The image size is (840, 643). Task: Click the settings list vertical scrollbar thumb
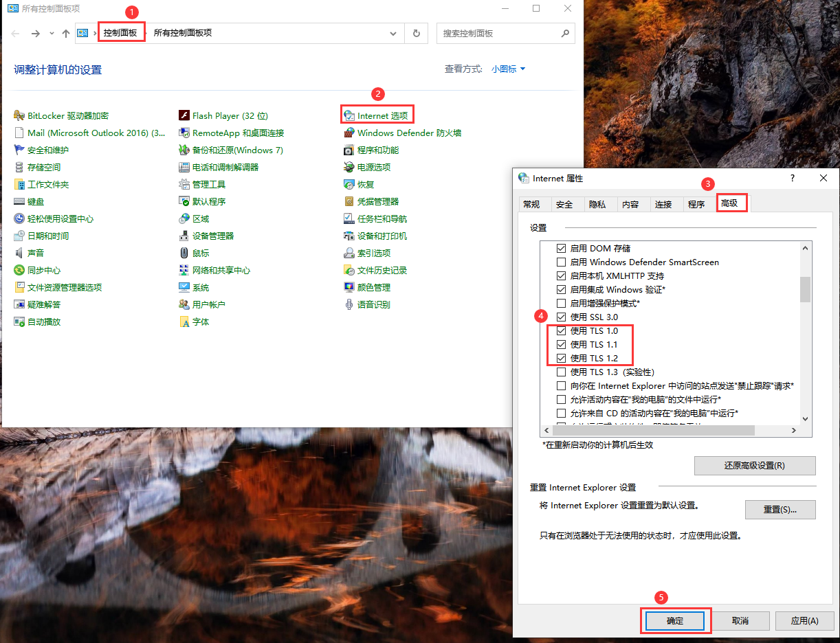tap(805, 289)
